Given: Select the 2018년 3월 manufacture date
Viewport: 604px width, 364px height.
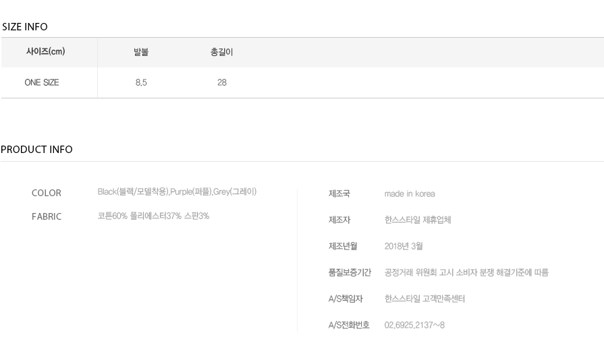Looking at the screenshot, I should [x=404, y=246].
